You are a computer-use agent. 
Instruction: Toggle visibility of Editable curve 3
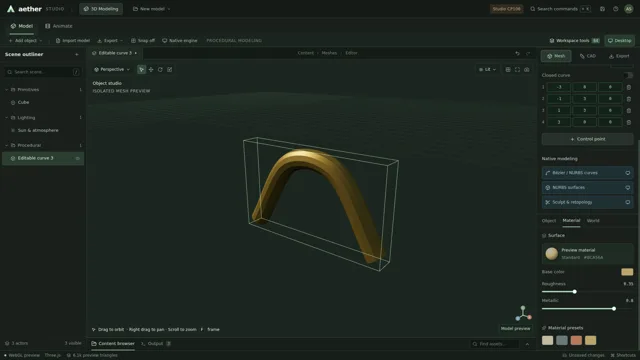tap(78, 158)
